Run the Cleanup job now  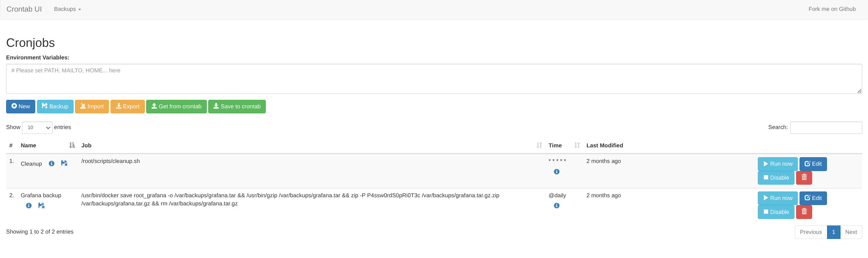pyautogui.click(x=777, y=164)
